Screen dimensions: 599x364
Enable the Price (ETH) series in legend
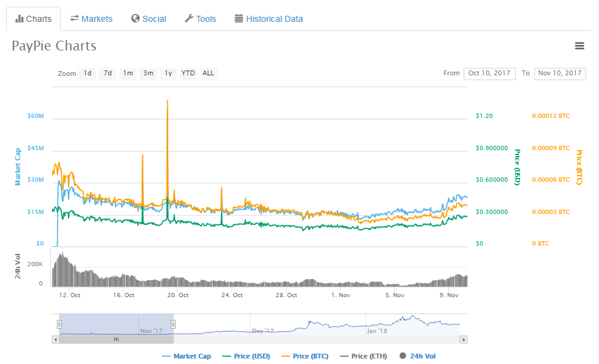[363, 356]
